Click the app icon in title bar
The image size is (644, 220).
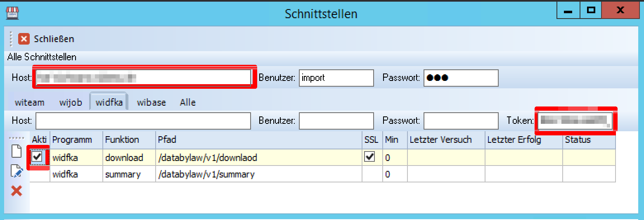click(x=12, y=13)
